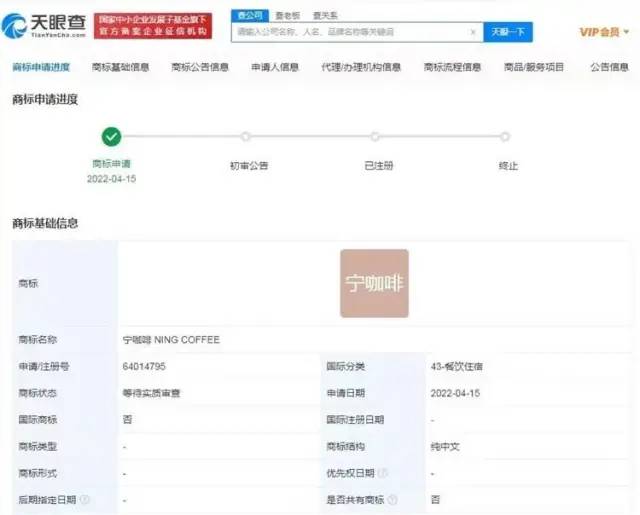Viewport: 640px width, 515px height.
Task: Click the 天眼查 logo
Action: tap(43, 25)
